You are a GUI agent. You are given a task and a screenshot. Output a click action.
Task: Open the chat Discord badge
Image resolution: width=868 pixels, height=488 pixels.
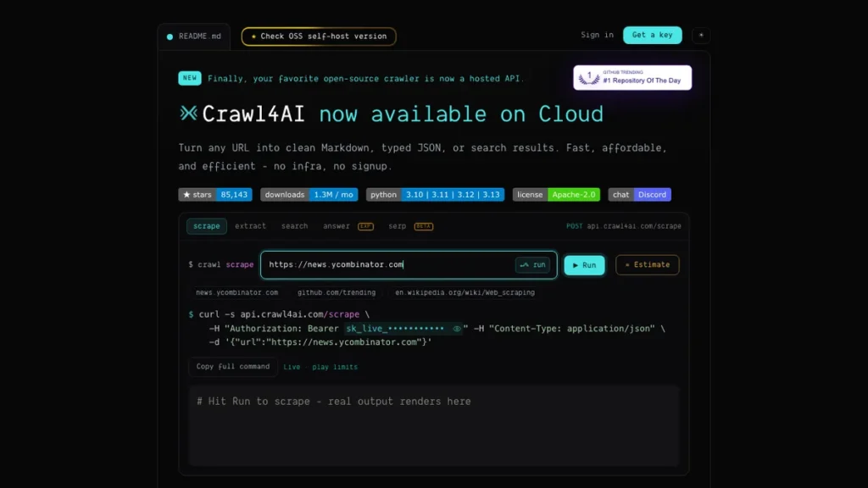[x=639, y=195]
